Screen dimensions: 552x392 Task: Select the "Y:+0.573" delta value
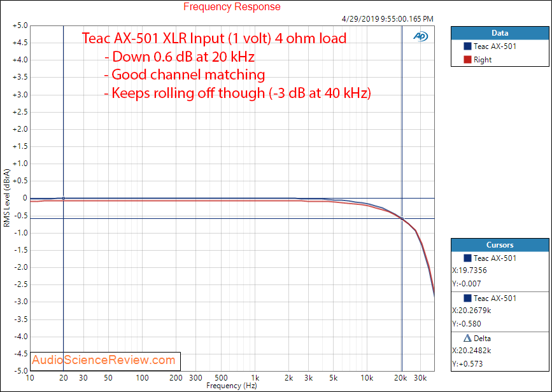pyautogui.click(x=467, y=363)
